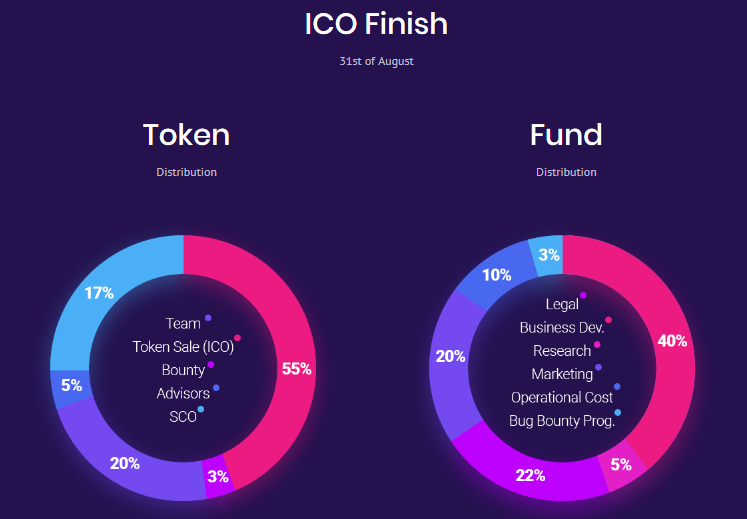Select the 10% blue fund chart segment
This screenshot has height=519, width=747.
[496, 275]
